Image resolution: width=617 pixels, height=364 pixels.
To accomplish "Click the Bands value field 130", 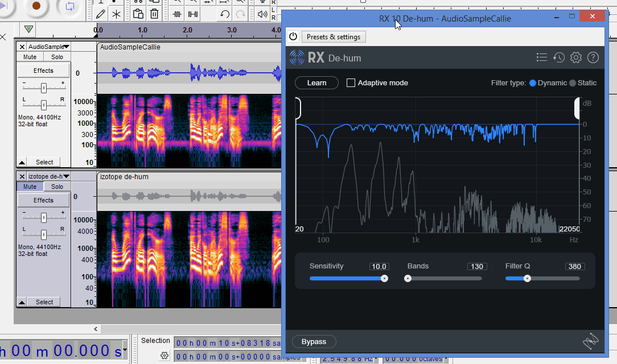I will point(477,267).
